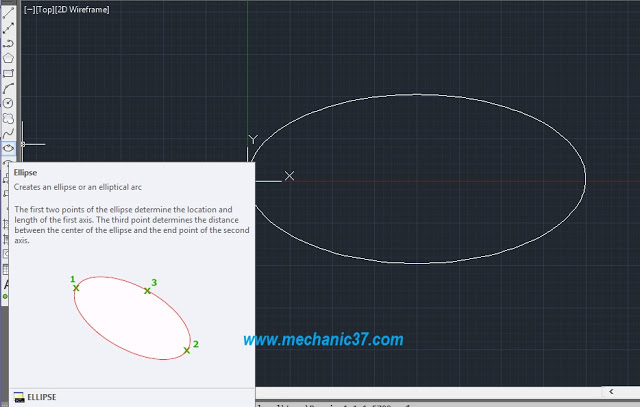Select the Line tool
Screen dimensions: 640x407
pyautogui.click(x=8, y=13)
